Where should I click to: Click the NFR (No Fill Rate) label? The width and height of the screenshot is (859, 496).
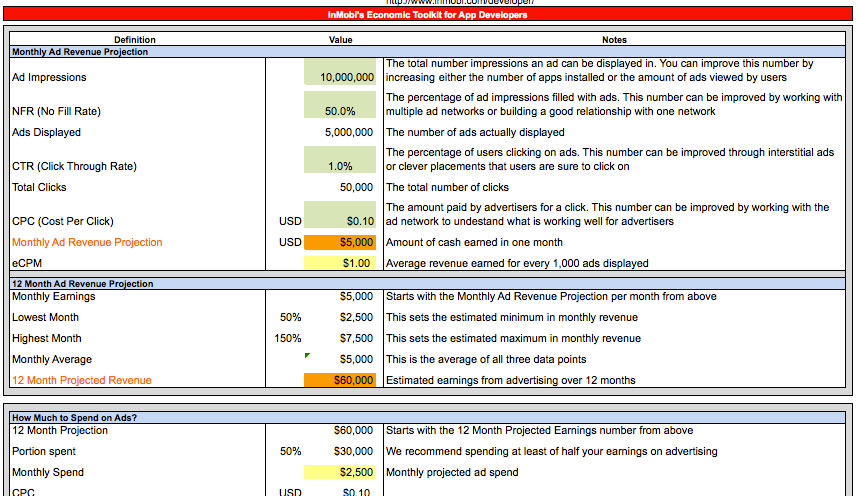pyautogui.click(x=56, y=111)
